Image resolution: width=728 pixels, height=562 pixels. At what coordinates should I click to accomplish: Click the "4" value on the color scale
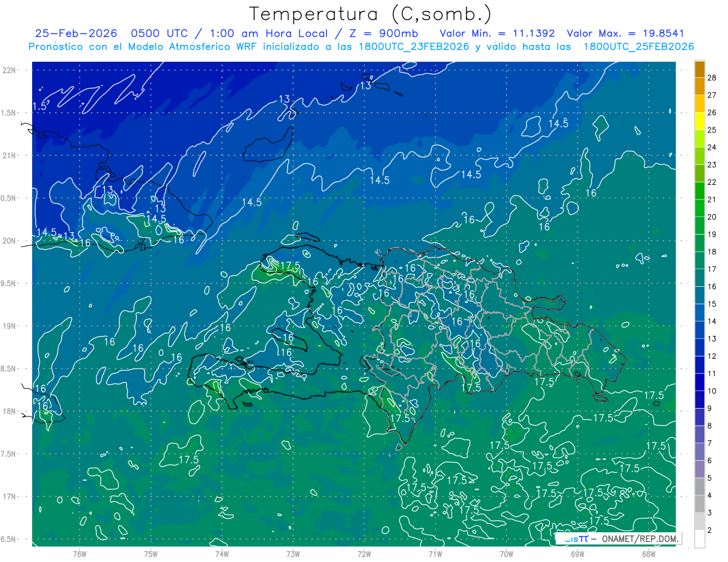click(x=710, y=496)
